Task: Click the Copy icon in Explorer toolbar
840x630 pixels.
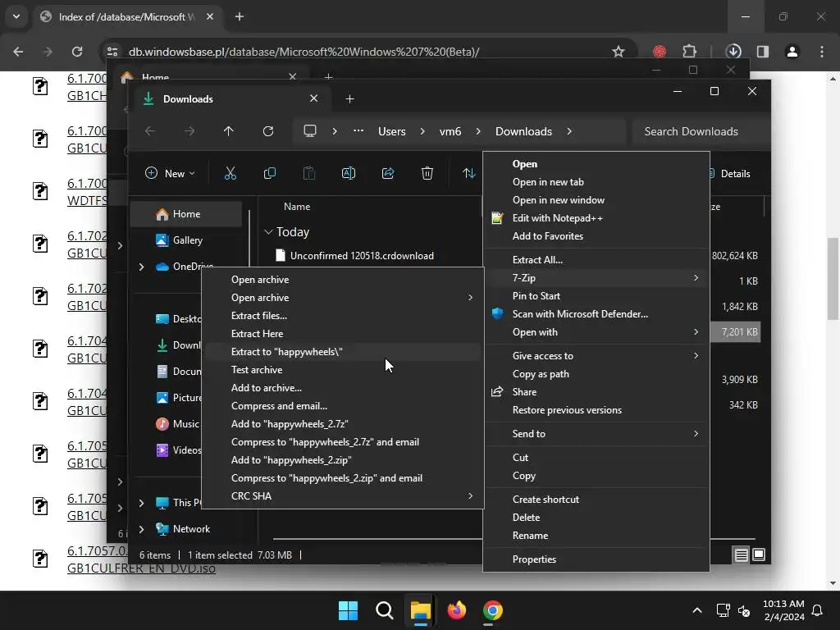Action: pyautogui.click(x=269, y=173)
